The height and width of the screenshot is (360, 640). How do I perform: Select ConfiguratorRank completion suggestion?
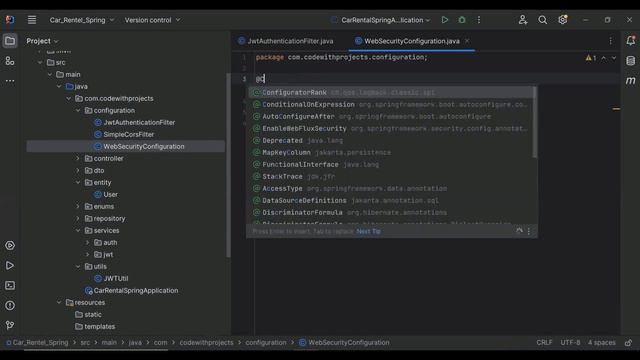coord(391,92)
